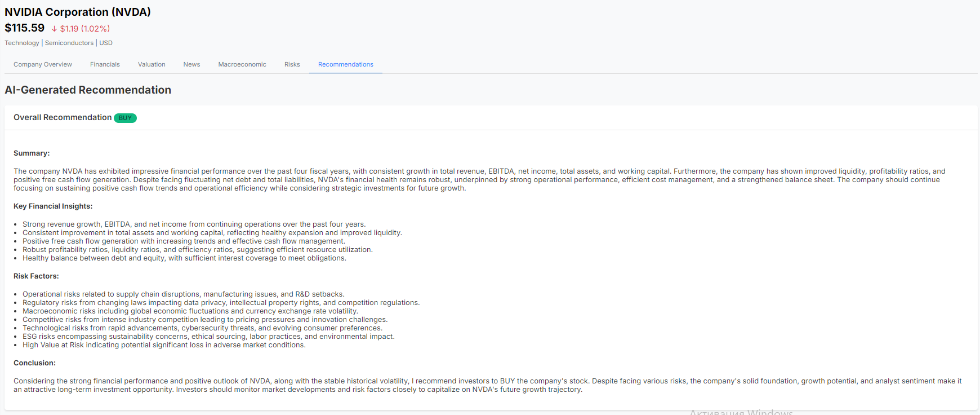Click the Overall Recommendation label
This screenshot has height=415, width=980.
click(63, 117)
